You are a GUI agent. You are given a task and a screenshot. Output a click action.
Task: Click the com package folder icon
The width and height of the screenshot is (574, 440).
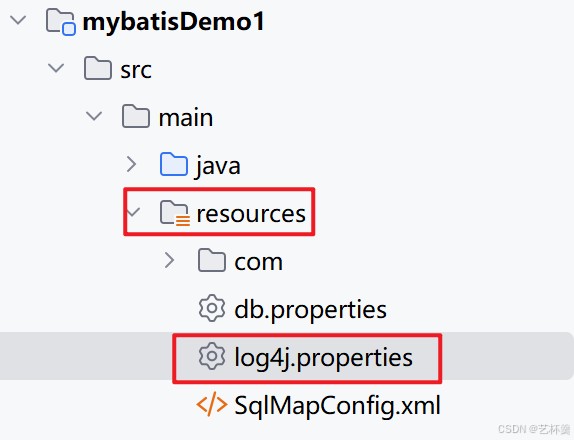(212, 260)
